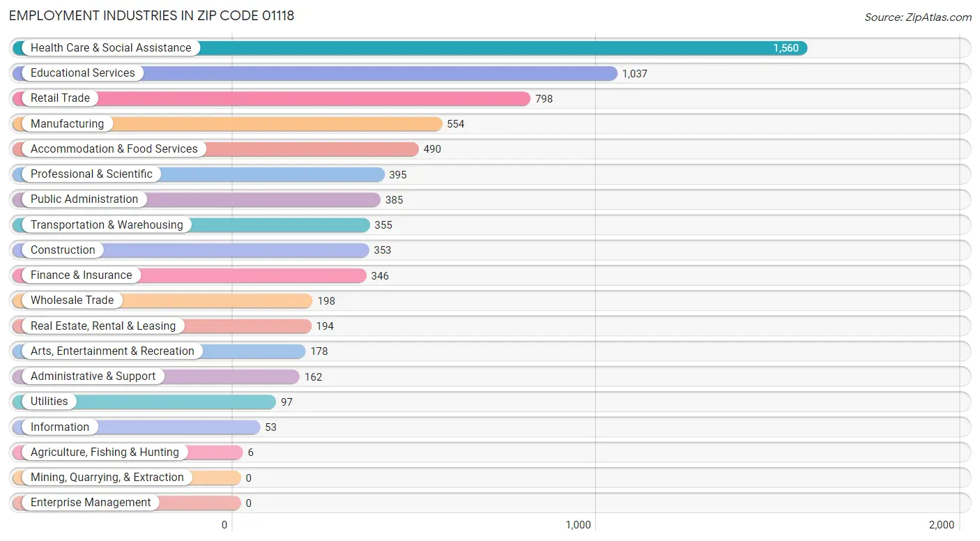
Task: Click Agriculture, Fishing & Hunting label
Action: click(x=105, y=452)
